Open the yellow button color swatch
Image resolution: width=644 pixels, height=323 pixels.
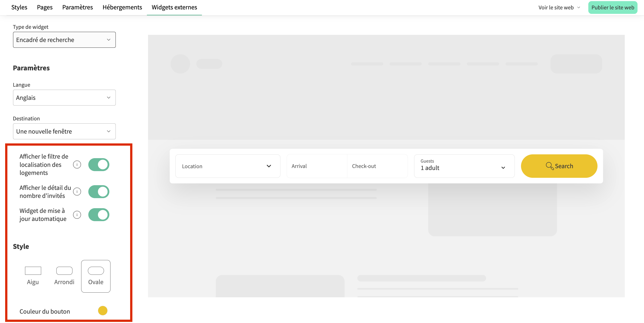coord(103,310)
